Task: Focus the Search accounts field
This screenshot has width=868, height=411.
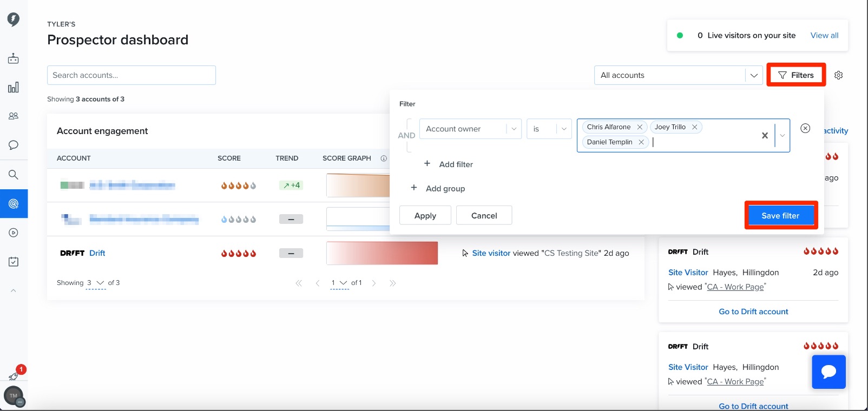Action: coord(131,75)
